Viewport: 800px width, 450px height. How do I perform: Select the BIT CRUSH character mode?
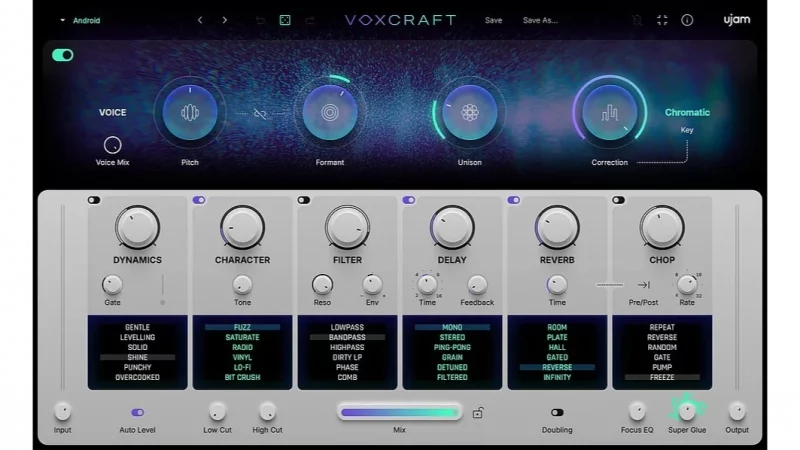click(x=242, y=378)
